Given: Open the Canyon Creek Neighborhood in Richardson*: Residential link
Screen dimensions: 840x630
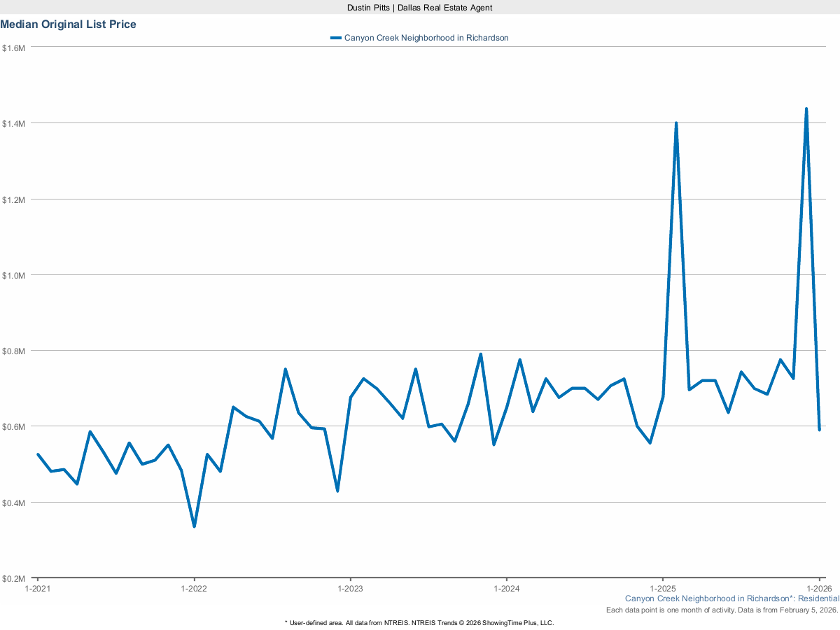Looking at the screenshot, I should click(731, 598).
